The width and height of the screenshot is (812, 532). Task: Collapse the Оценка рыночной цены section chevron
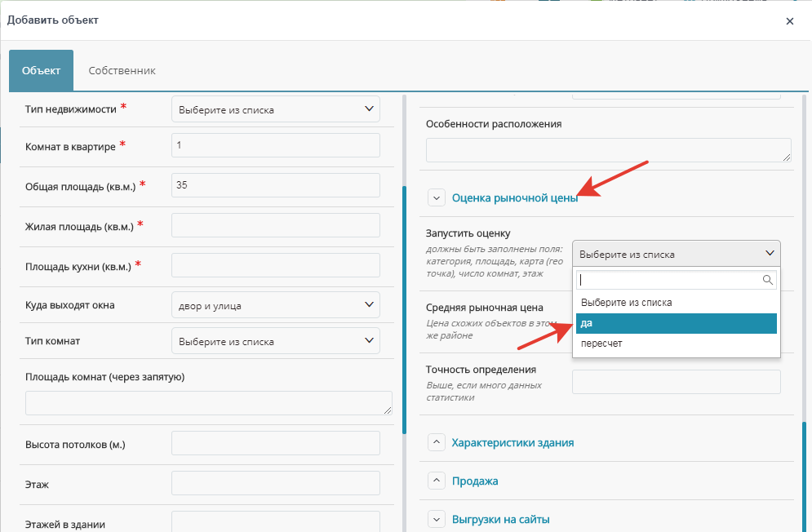tap(437, 198)
